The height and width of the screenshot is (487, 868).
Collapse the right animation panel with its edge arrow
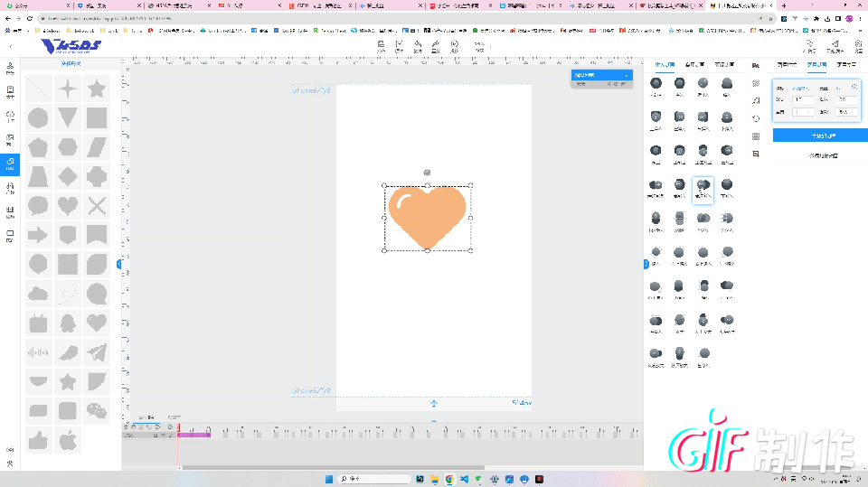pos(646,265)
